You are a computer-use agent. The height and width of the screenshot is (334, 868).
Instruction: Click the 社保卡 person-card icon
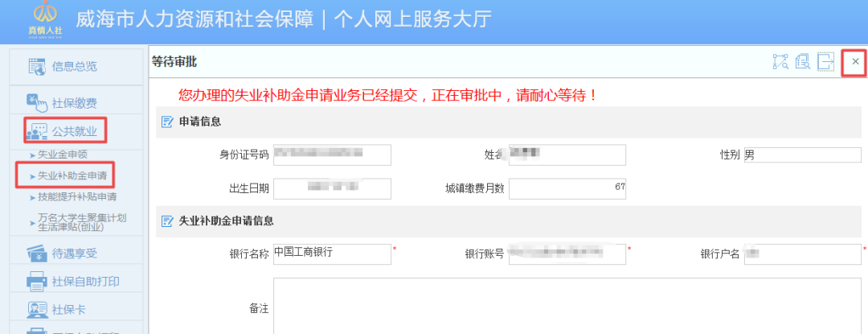tap(37, 310)
